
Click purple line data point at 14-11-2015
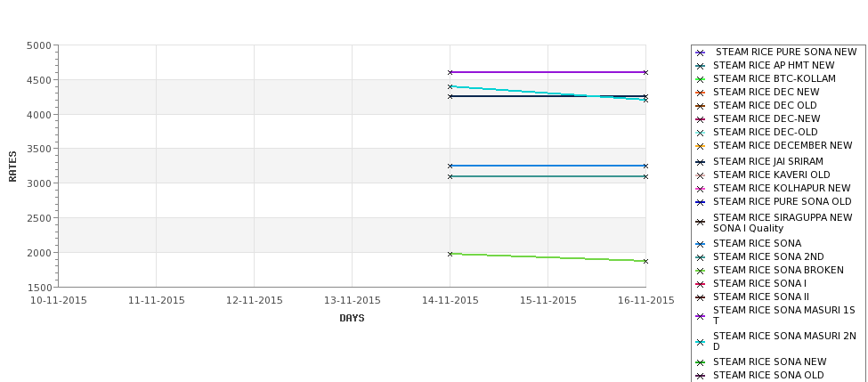(450, 72)
